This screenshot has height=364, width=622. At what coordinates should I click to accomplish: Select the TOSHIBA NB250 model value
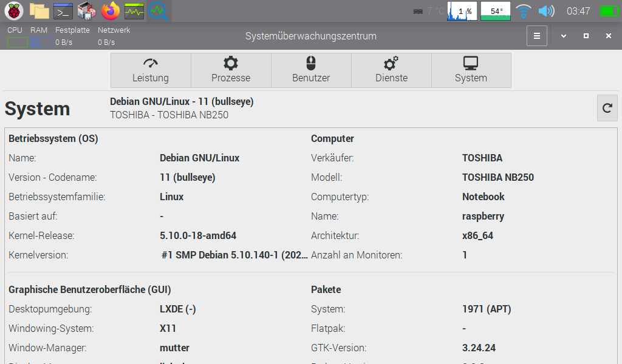click(498, 177)
